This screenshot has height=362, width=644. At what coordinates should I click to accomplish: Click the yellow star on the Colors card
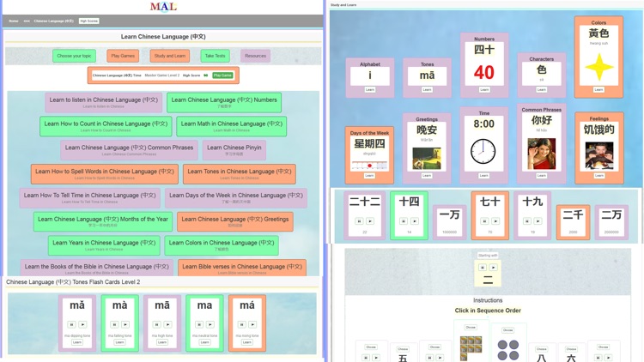pos(599,67)
